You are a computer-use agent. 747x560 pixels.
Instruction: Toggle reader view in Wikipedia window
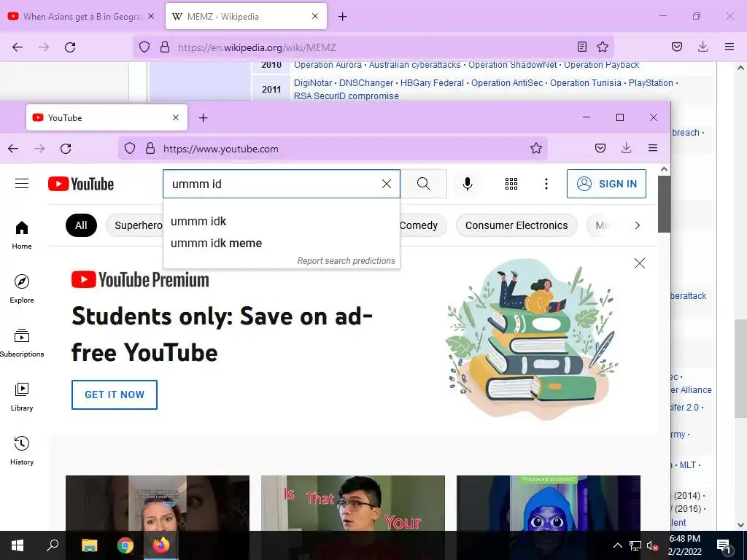[581, 47]
